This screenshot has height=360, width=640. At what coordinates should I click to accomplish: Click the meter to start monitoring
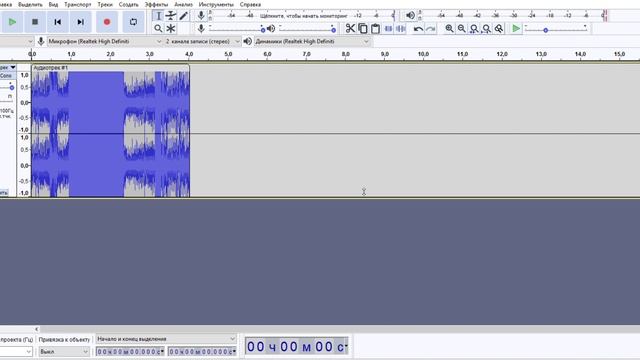point(303,16)
